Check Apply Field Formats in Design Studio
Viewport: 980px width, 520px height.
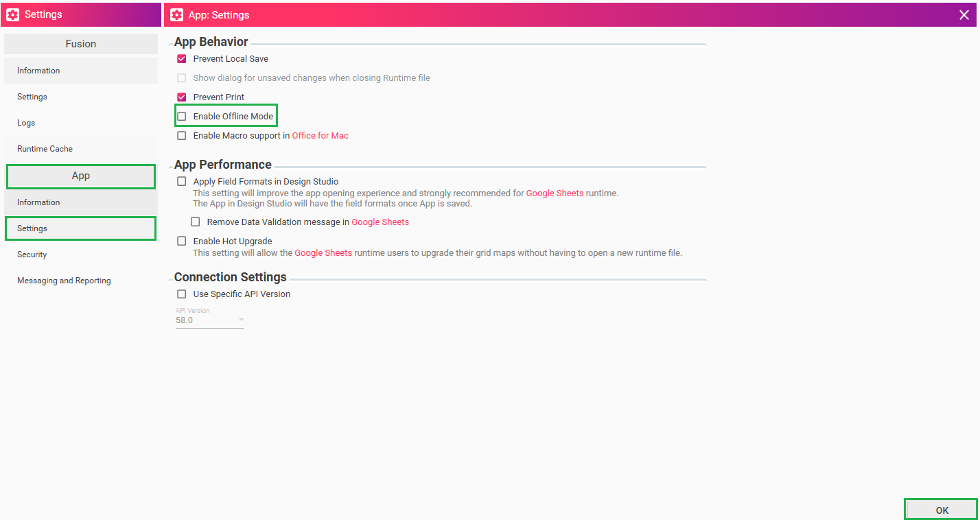[182, 182]
